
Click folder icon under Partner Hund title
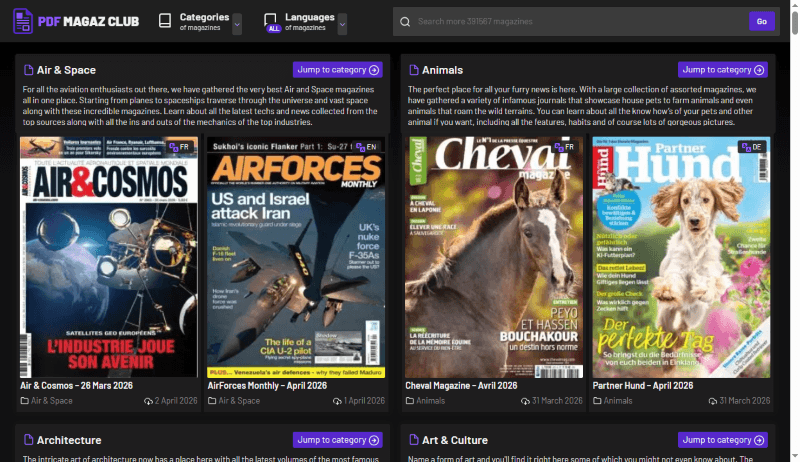click(x=597, y=401)
